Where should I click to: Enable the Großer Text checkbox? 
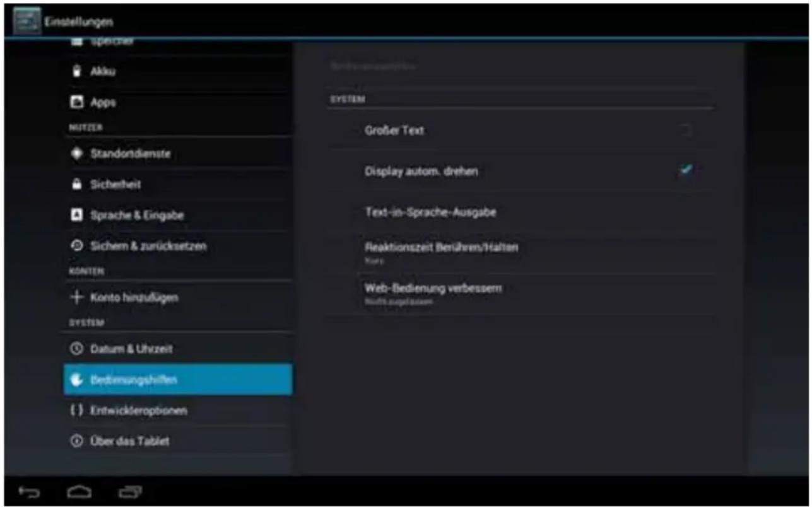[686, 131]
